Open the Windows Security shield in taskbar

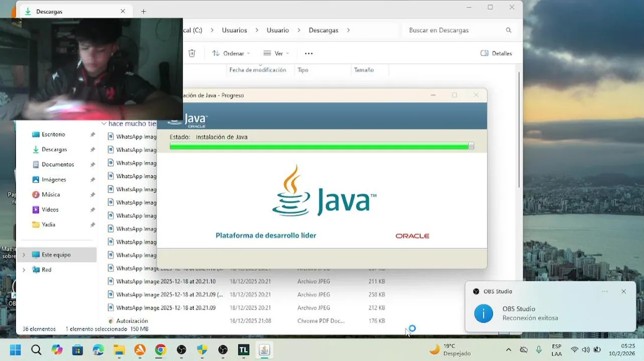(x=202, y=349)
